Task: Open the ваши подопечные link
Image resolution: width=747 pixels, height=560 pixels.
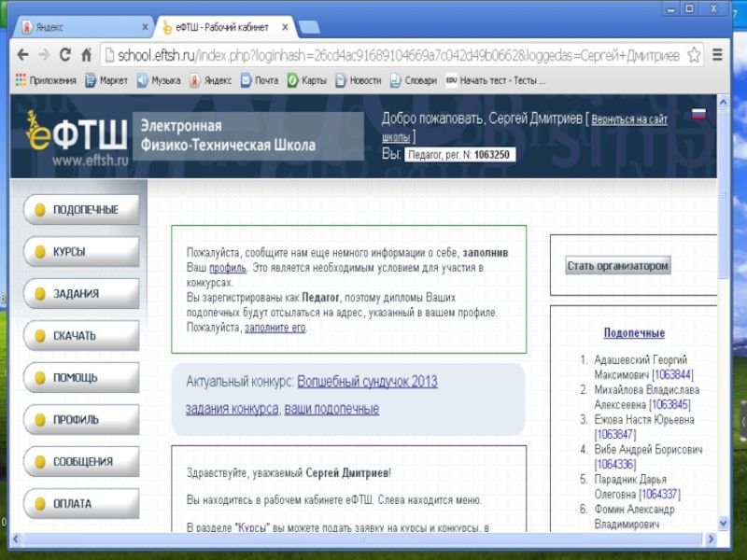Action: click(331, 409)
